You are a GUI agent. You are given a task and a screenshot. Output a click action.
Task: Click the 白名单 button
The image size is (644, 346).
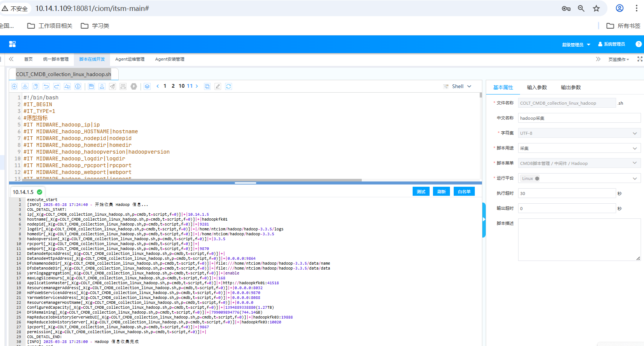coord(464,191)
